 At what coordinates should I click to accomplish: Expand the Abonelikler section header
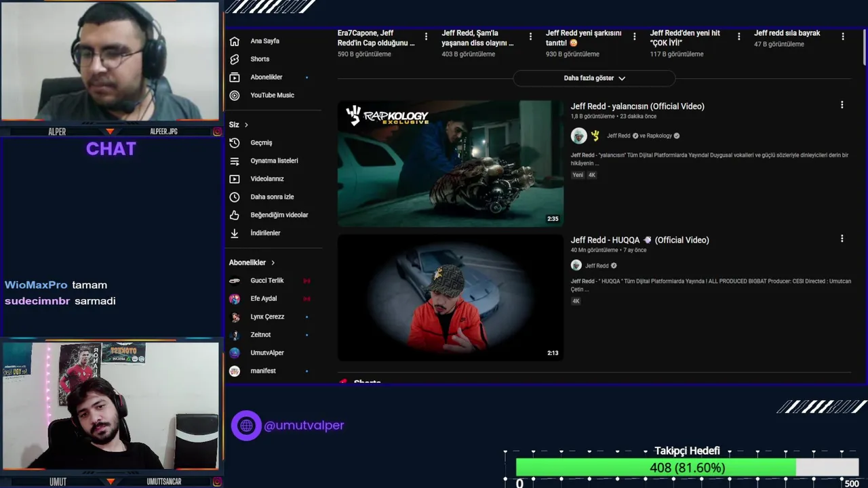click(252, 262)
